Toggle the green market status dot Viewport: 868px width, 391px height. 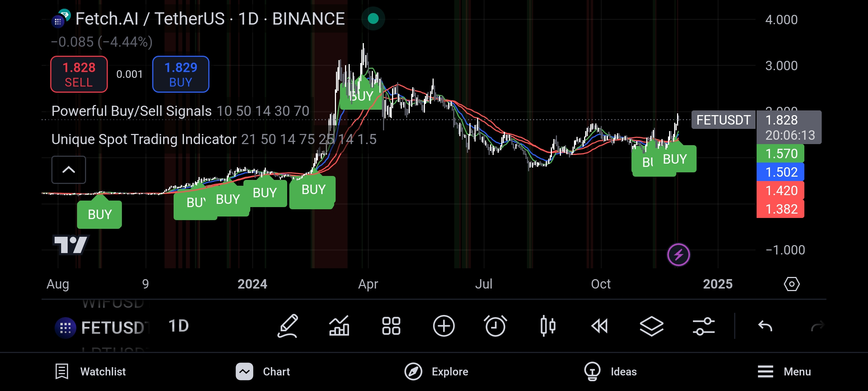coord(373,18)
